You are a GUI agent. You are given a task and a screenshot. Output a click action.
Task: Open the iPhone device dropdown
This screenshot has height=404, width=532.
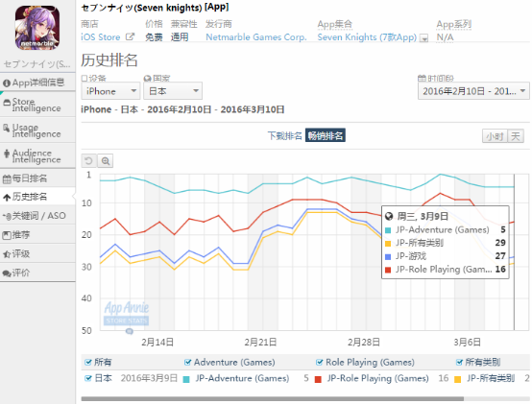[x=110, y=91]
